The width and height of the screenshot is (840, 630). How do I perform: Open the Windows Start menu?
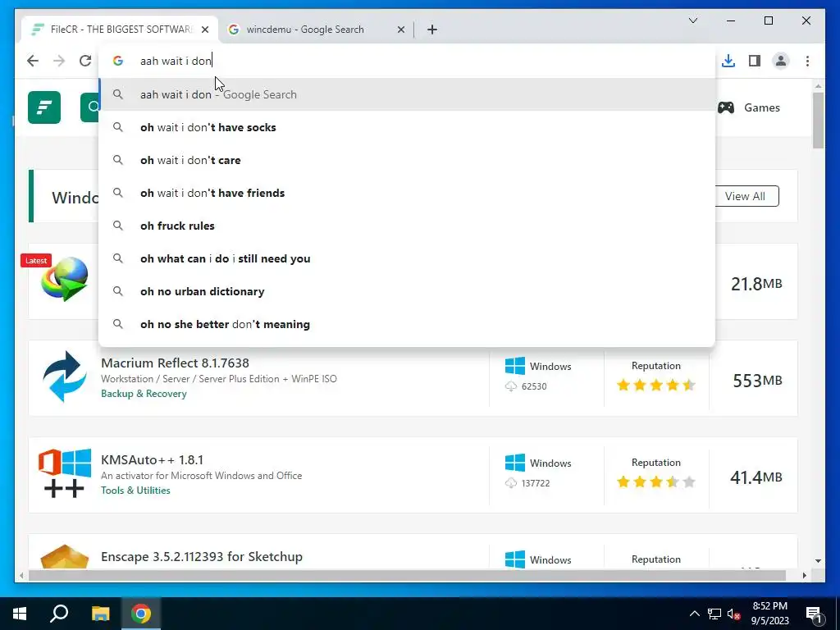[x=20, y=614]
